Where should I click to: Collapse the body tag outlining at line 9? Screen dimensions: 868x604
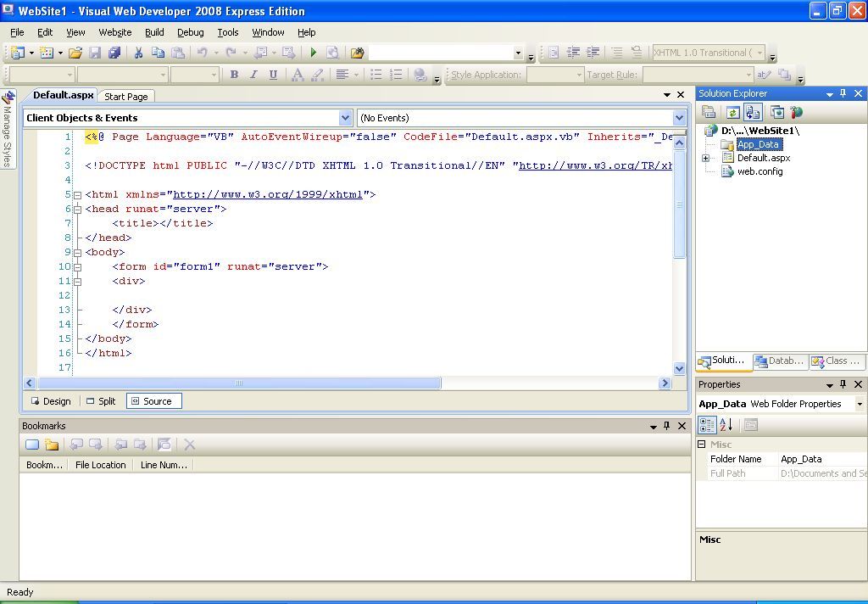coord(77,253)
